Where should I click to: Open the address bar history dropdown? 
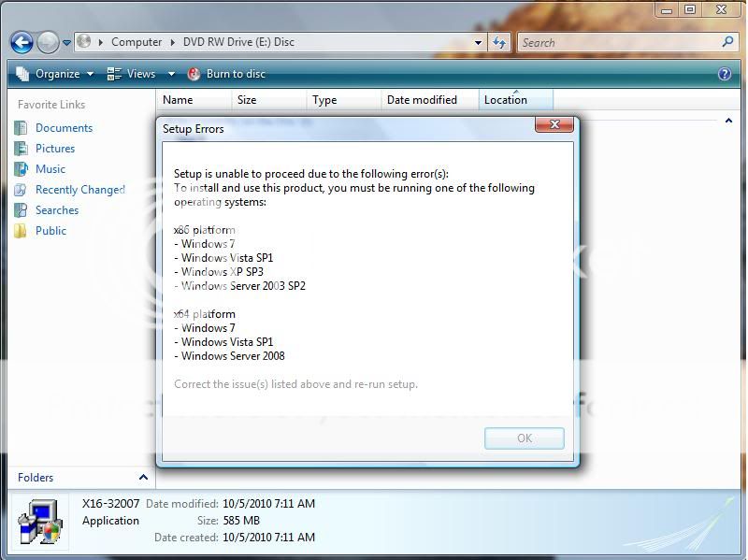(x=478, y=42)
